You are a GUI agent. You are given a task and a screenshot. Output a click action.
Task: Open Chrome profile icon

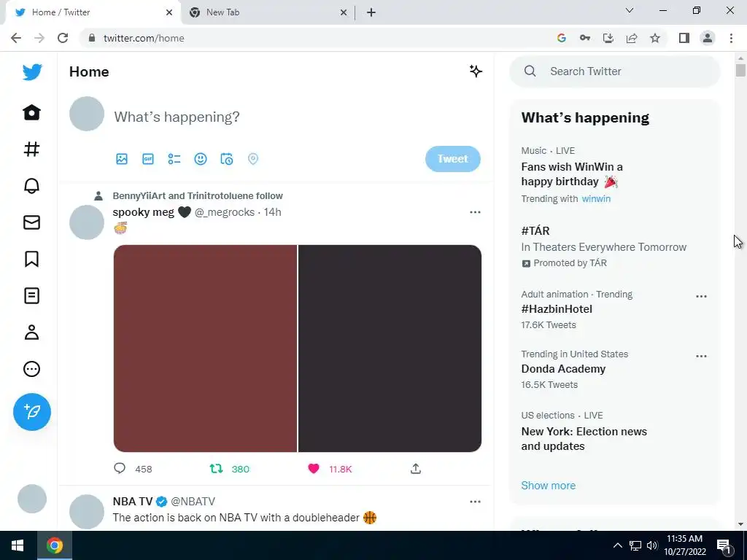tap(708, 38)
